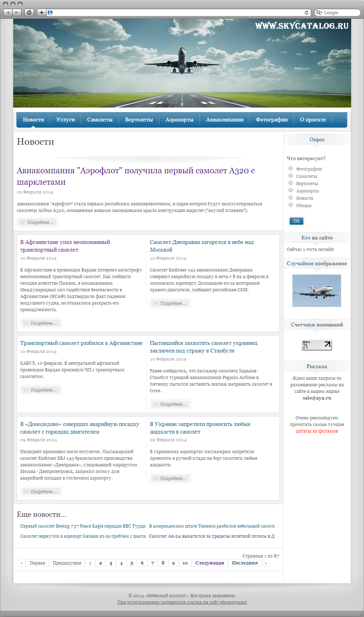Click Подробнее under the Afghanistan unidentified plane article
The height and width of the screenshot is (617, 364).
(41, 323)
